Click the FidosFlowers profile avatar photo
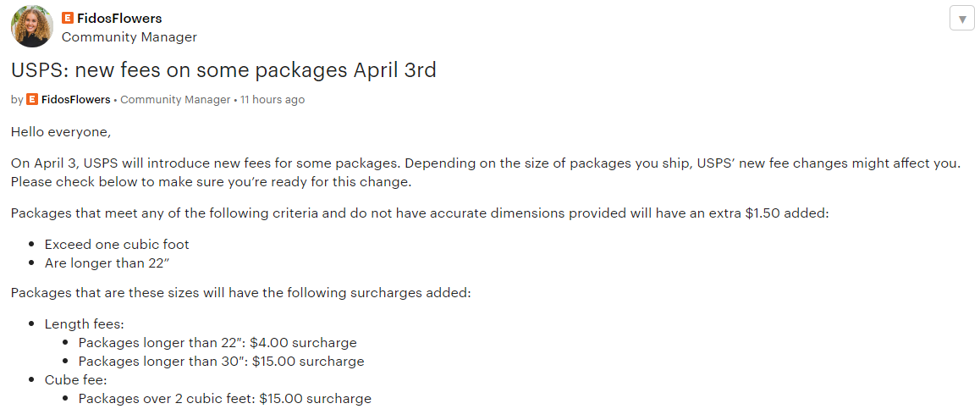The width and height of the screenshot is (980, 409). (32, 26)
